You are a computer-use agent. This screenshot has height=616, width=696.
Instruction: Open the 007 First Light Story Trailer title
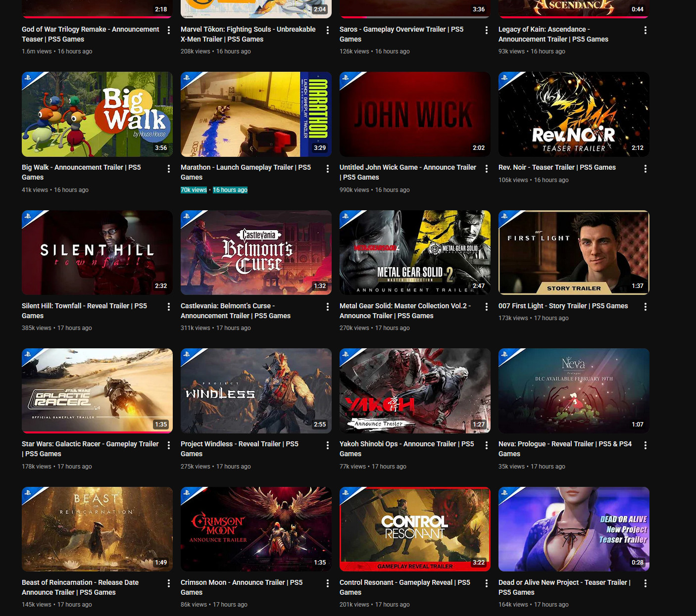[x=563, y=306]
